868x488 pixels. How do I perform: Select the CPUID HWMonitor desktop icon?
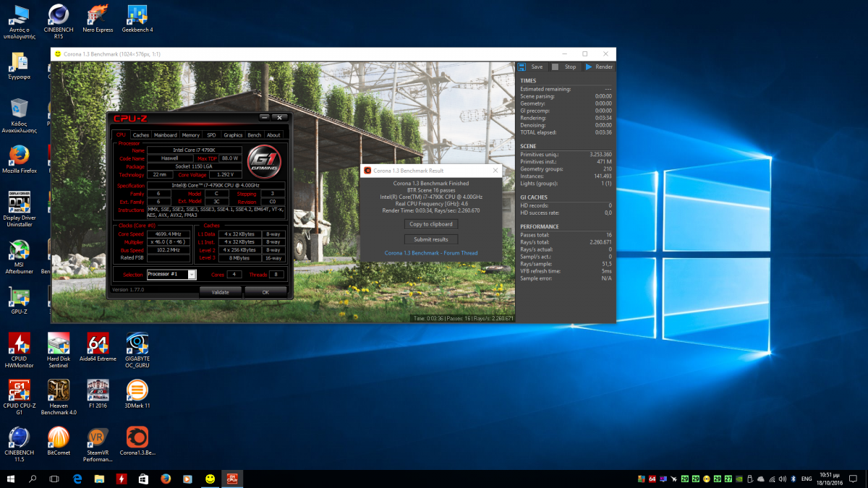pyautogui.click(x=19, y=351)
